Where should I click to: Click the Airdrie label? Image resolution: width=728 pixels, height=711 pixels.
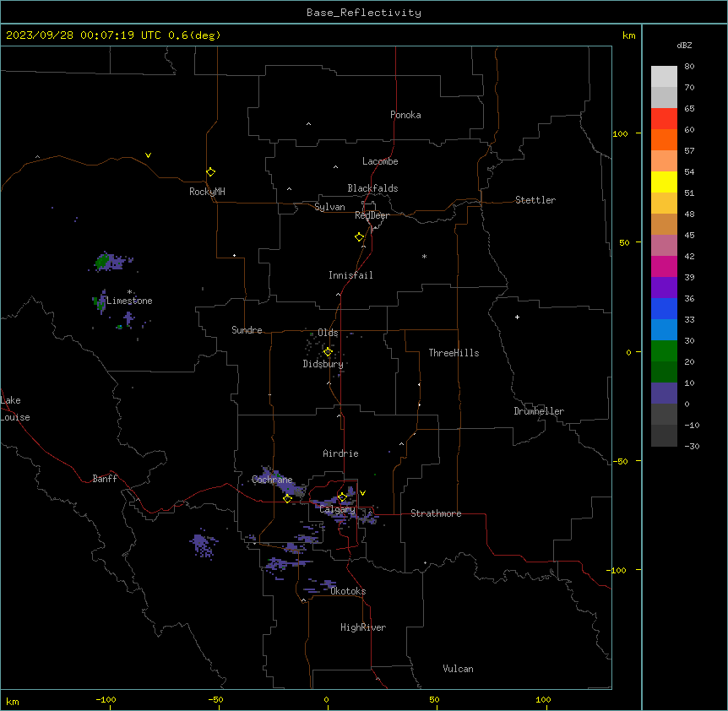click(x=340, y=453)
